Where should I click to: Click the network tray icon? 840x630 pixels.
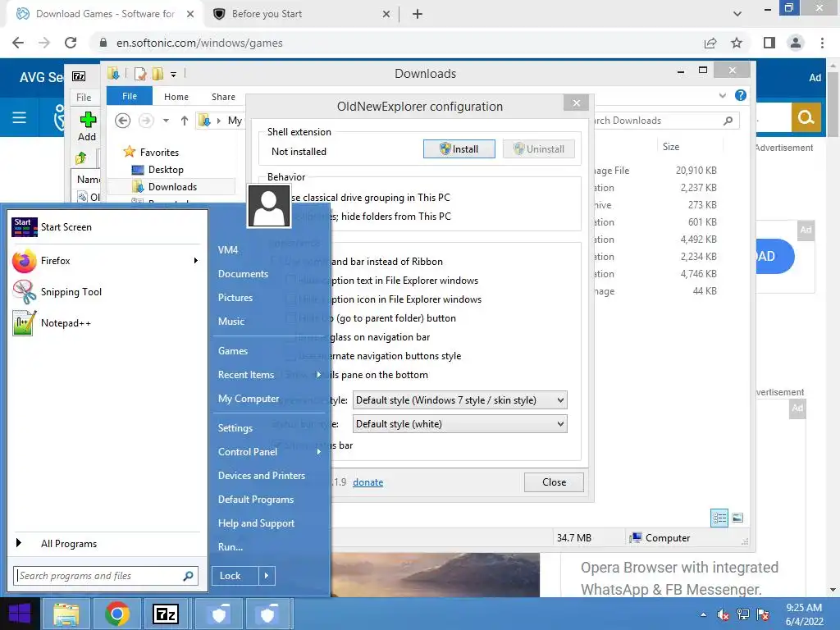[x=743, y=614]
